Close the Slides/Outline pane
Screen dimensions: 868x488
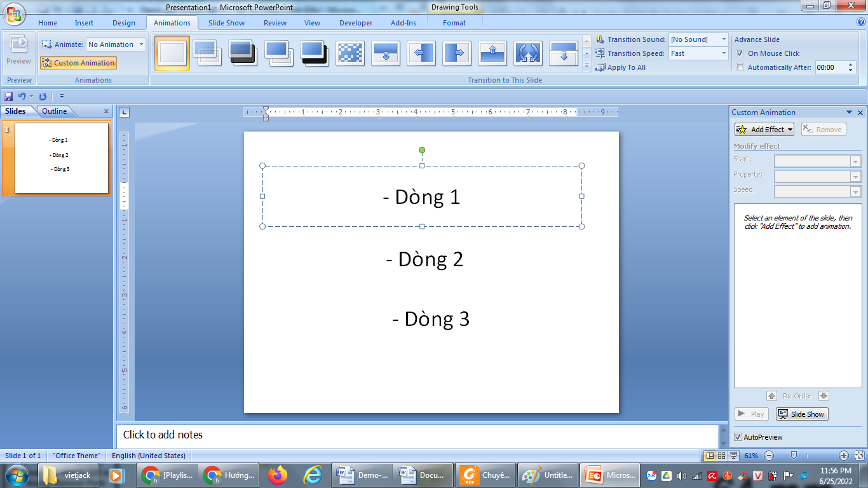[106, 111]
